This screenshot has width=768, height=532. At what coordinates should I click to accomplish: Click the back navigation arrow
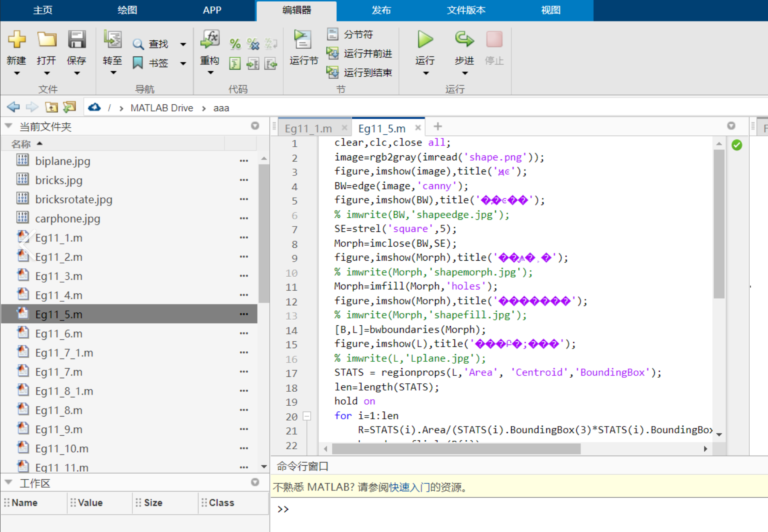[x=13, y=107]
